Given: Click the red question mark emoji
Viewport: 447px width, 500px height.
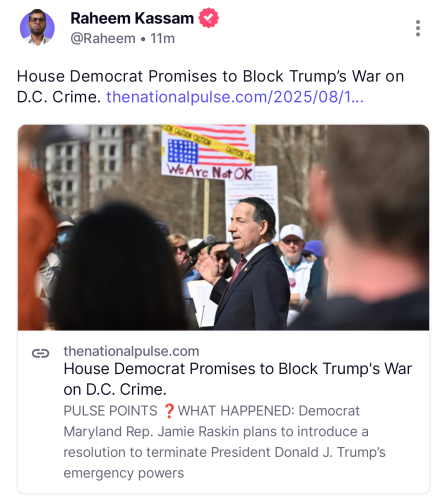Looking at the screenshot, I should (x=169, y=411).
